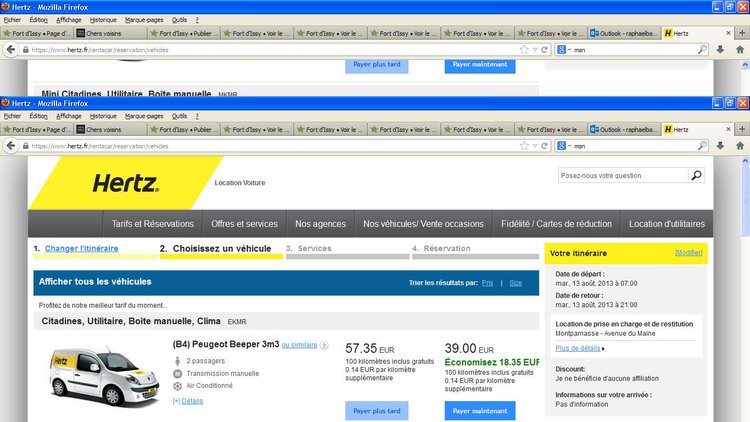Screen dimensions: 750x422
Task: Switch to 'Fort d'Issy • Page d' tab in front window
Action: (37, 129)
